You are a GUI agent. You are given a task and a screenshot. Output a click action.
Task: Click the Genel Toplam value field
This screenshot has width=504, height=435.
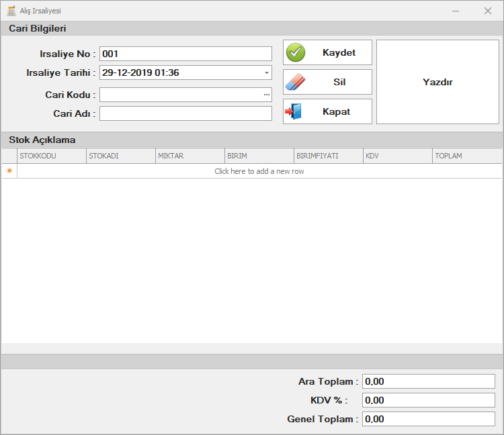point(429,419)
